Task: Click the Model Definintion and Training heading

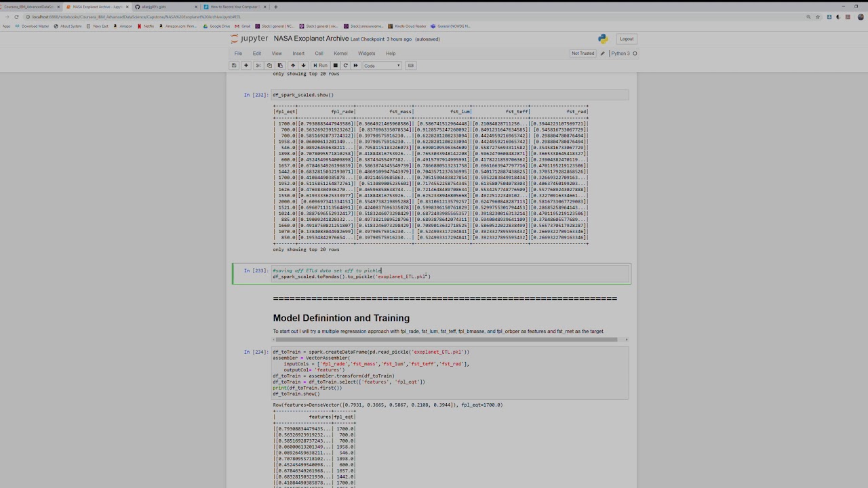Action: click(x=341, y=318)
